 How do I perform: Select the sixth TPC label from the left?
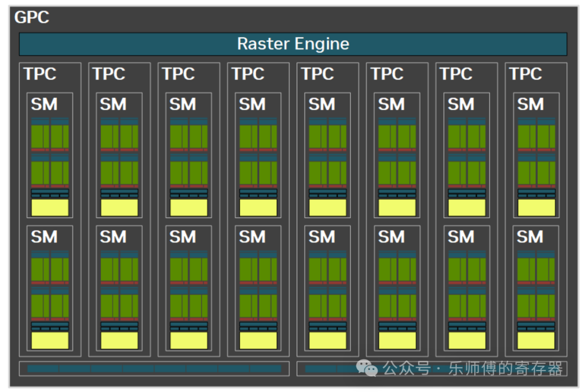point(387,74)
